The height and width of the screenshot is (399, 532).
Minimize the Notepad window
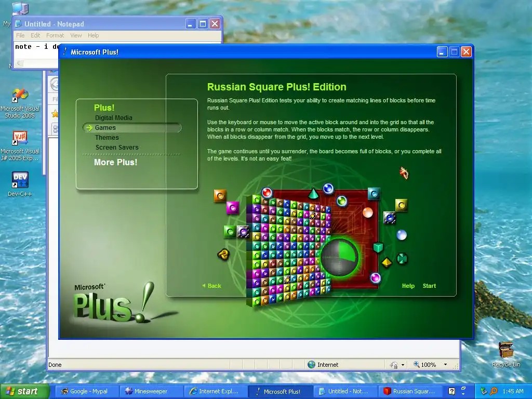(191, 24)
